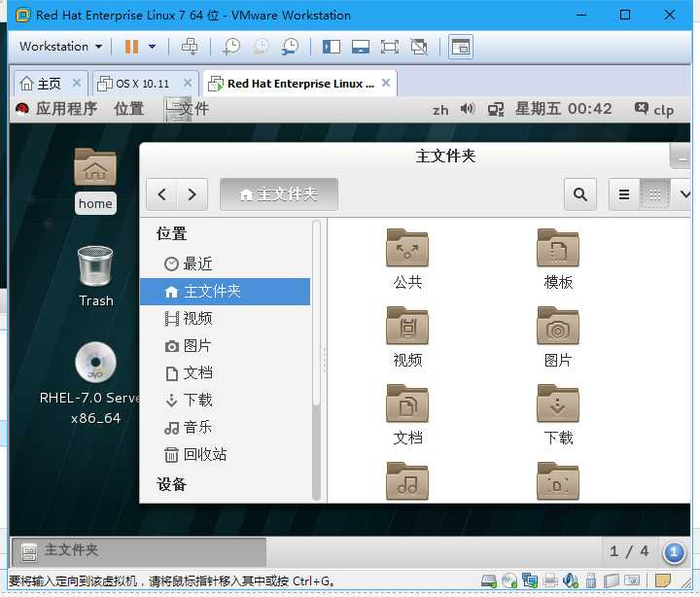Take a snapshot of the virtual machine
This screenshot has width=700, height=597.
231,47
